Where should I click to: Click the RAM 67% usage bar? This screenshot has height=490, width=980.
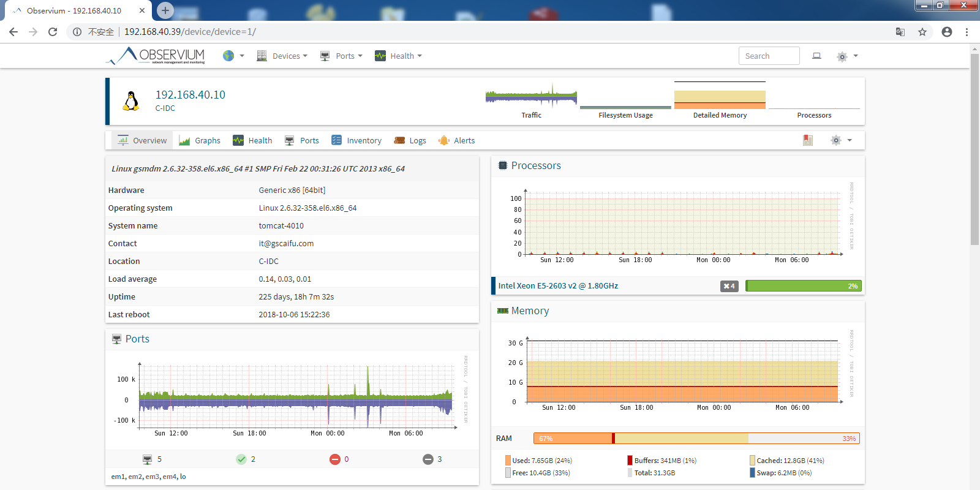(696, 439)
